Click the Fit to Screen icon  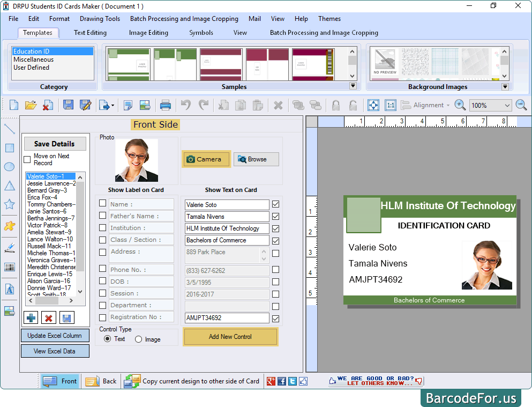(373, 105)
